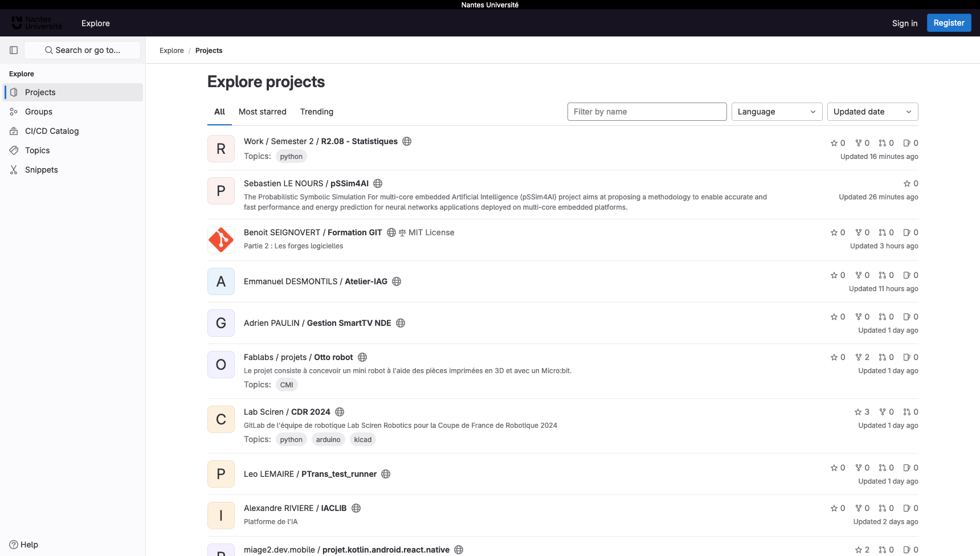The image size is (980, 556).
Task: Click the C avatar for CDR 2024
Action: (x=221, y=419)
